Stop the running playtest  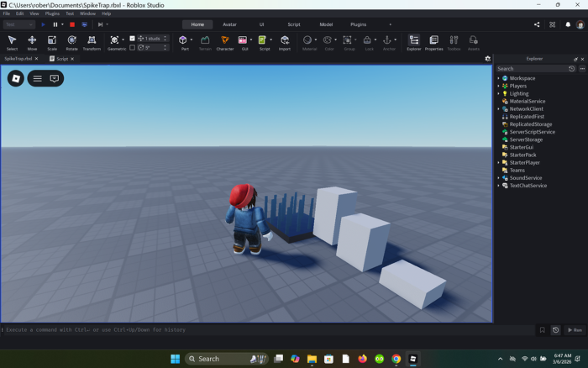pos(72,24)
